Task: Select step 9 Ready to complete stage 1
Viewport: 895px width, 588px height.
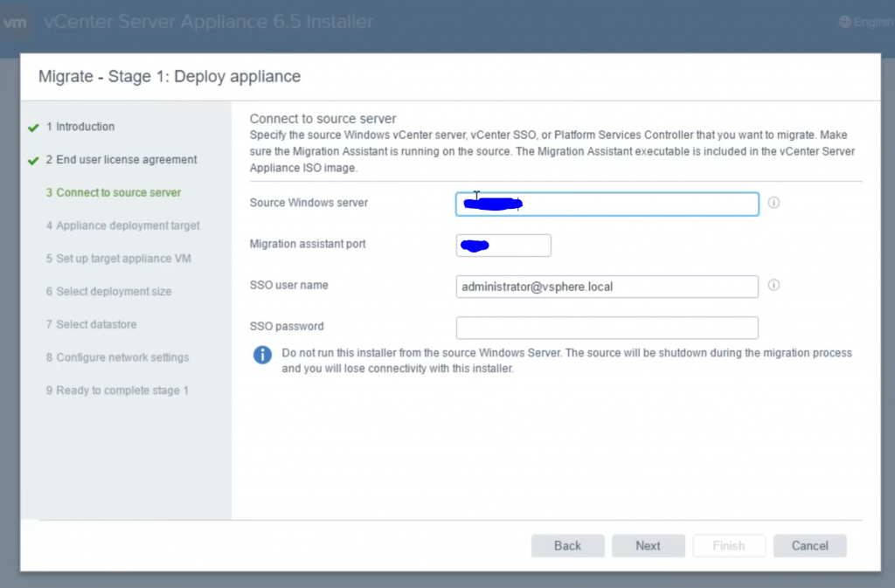Action: (x=117, y=391)
